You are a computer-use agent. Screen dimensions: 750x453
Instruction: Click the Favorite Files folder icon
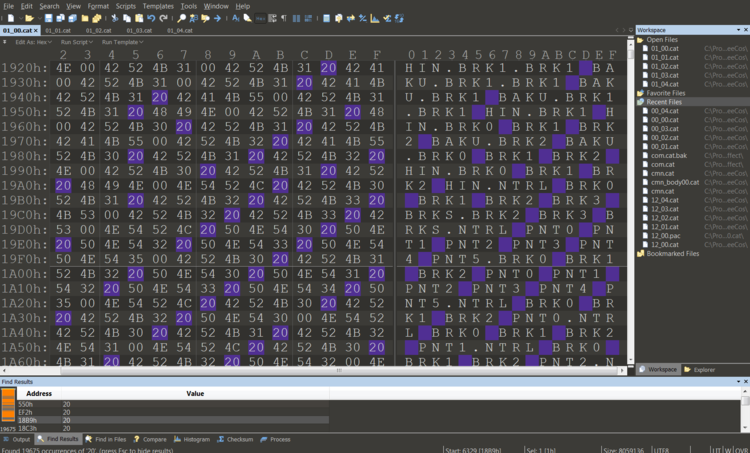(x=640, y=93)
